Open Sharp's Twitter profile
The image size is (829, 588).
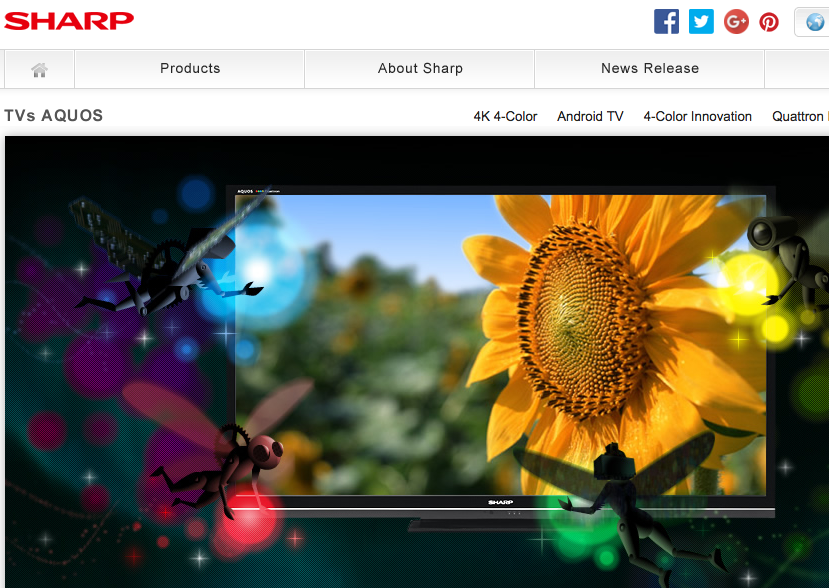(701, 21)
